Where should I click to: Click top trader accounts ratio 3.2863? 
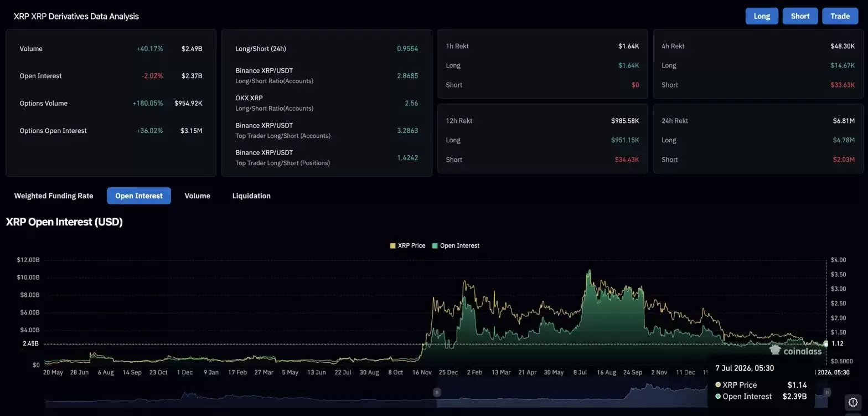click(407, 131)
